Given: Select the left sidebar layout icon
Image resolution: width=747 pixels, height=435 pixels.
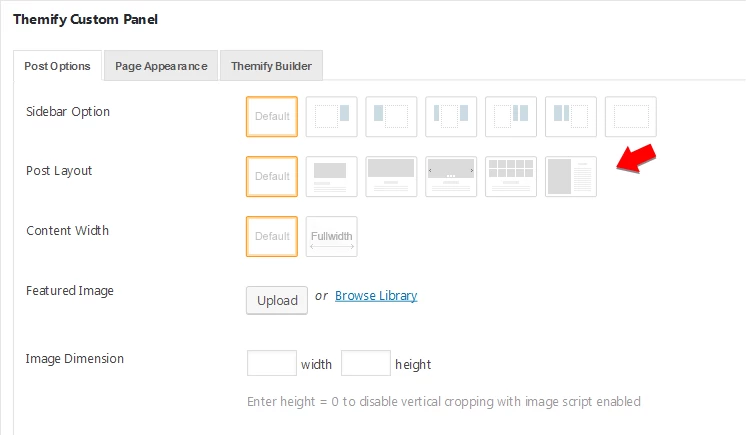Looking at the screenshot, I should coord(391,117).
